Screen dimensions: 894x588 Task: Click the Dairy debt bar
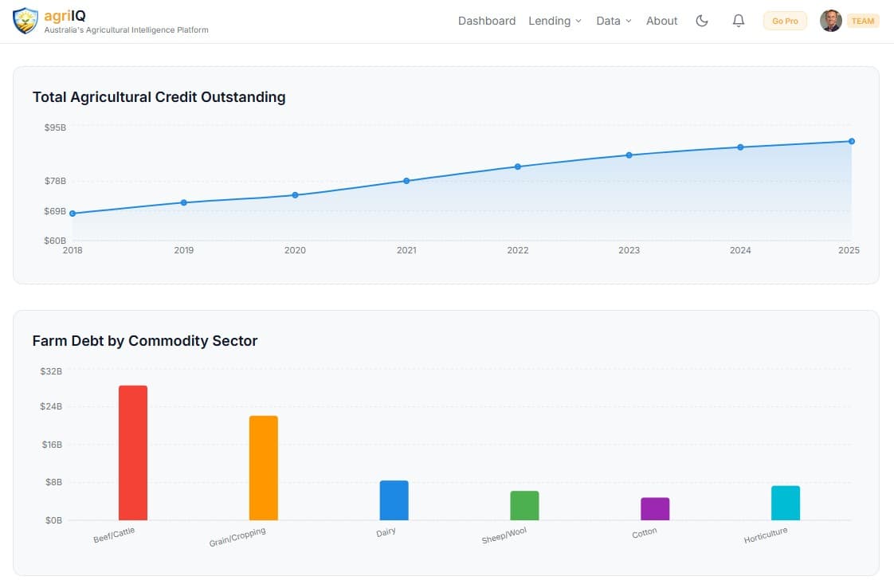(x=394, y=499)
